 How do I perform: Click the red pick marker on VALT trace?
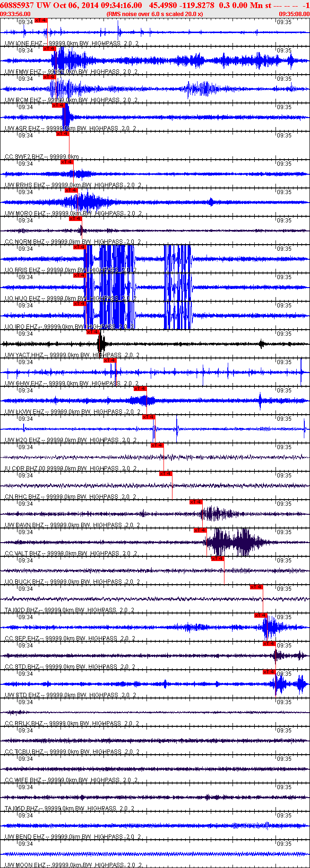click(200, 530)
